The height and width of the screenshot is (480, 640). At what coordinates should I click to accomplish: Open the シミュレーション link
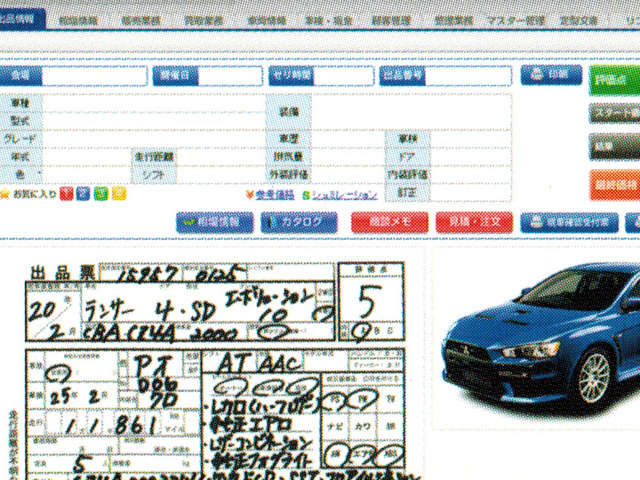[x=345, y=196]
